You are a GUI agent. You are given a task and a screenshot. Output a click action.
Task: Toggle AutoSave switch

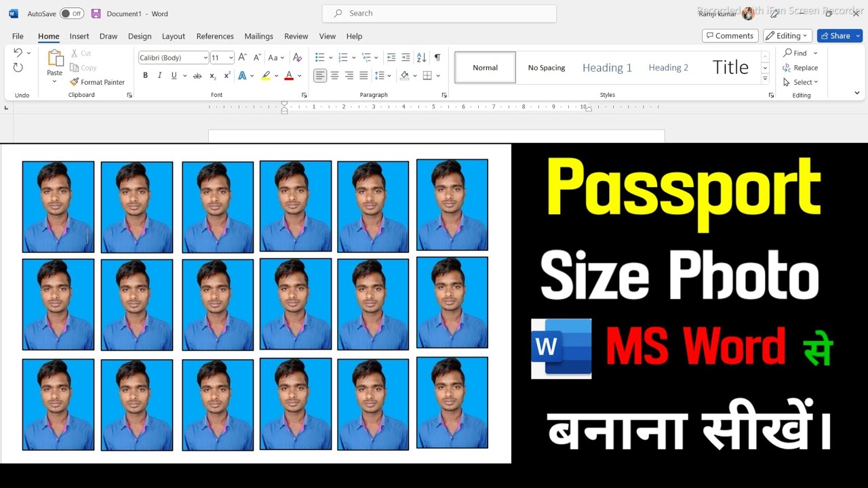[x=72, y=14]
